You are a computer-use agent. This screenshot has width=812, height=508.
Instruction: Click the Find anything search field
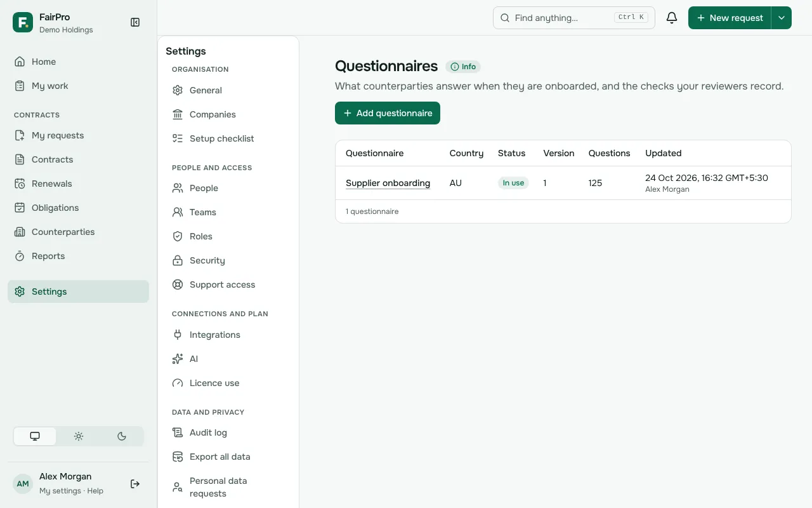[574, 18]
